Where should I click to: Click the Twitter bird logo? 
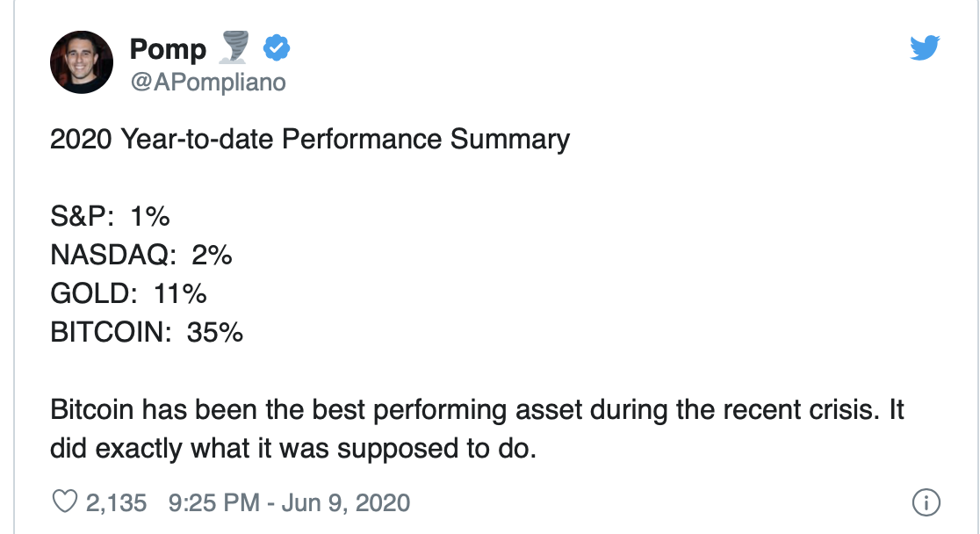(925, 48)
